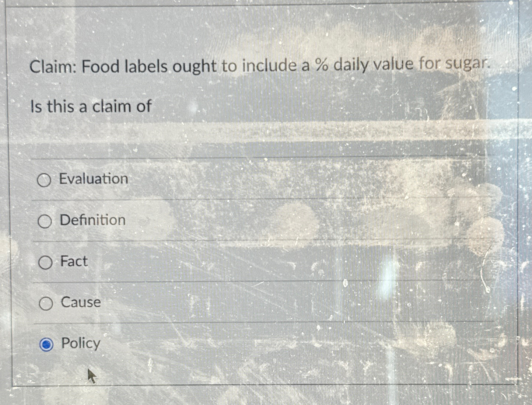Click the question text 'Is this a claim of'
This screenshot has width=532, height=405.
pyautogui.click(x=90, y=107)
